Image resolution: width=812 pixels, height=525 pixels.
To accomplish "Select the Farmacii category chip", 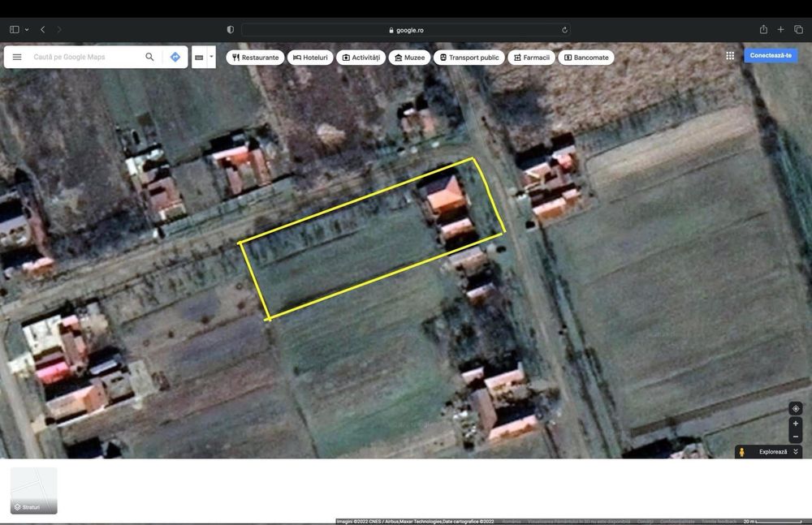I will (x=531, y=58).
